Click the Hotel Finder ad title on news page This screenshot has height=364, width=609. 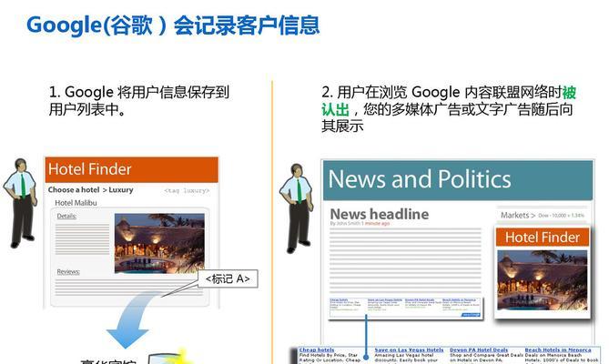(543, 238)
